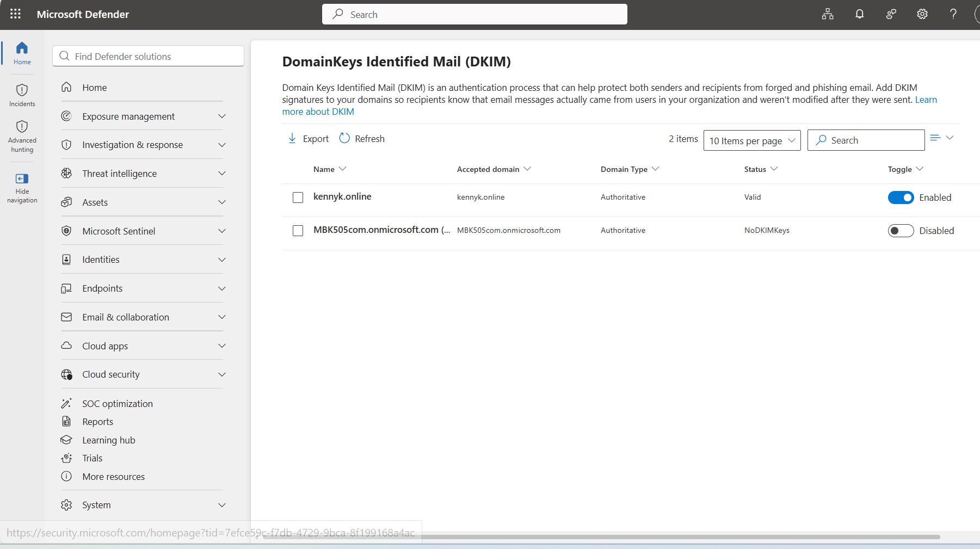
Task: Focus the top Microsoft Defender Search box
Action: click(474, 14)
